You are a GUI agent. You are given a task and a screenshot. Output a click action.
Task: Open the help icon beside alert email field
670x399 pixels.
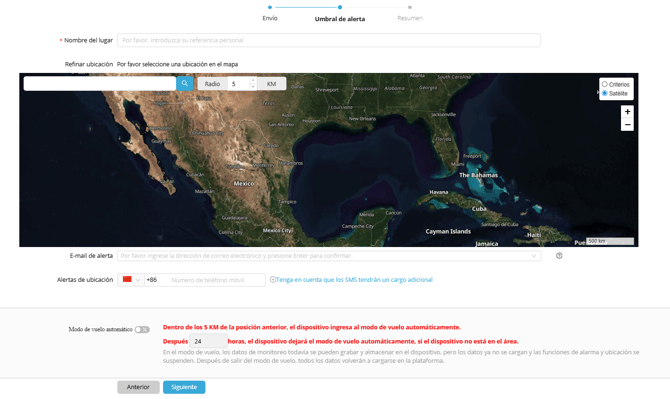coord(559,256)
